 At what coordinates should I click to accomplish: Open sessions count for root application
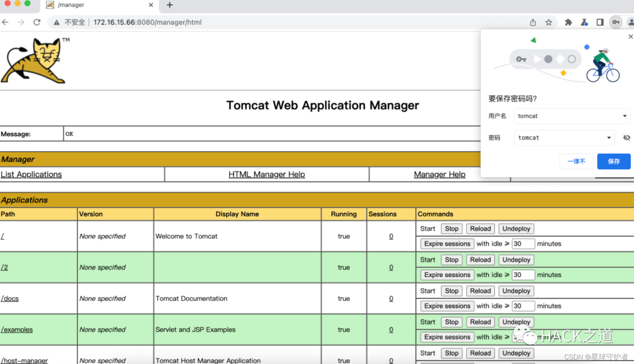[x=391, y=236]
